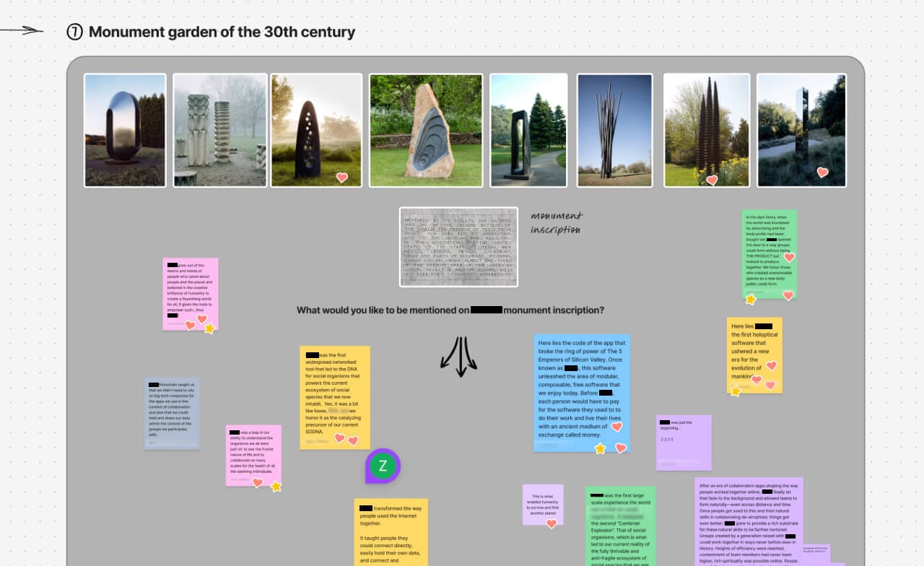
Task: Click heart beside 'exchange called money' text
Action: (x=616, y=427)
